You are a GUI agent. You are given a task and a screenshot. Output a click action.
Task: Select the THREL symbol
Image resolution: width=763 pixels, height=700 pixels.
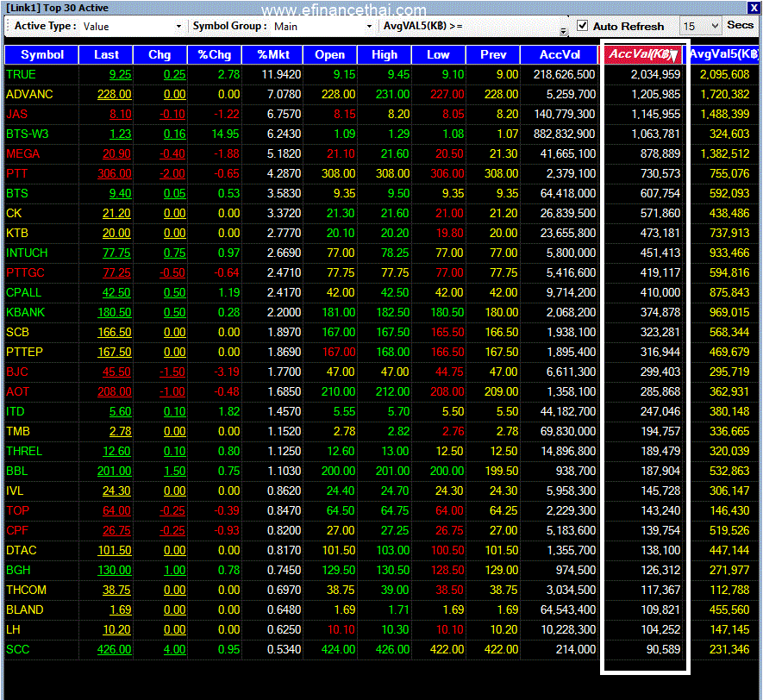tap(24, 451)
